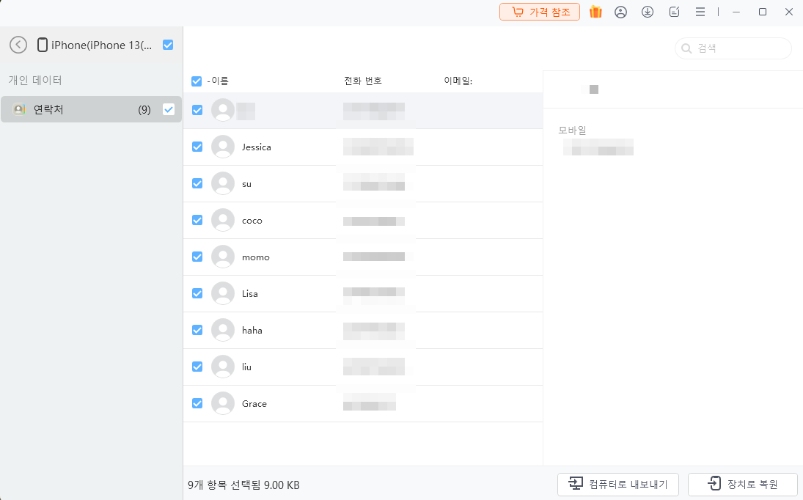The image size is (803, 500).
Task: Select the Grace contact name
Action: 254,404
